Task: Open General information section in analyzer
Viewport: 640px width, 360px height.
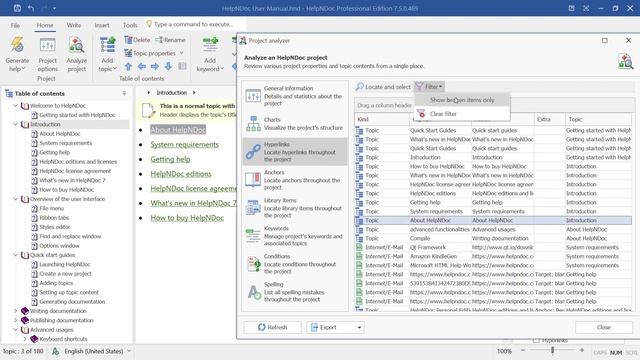Action: click(x=295, y=96)
